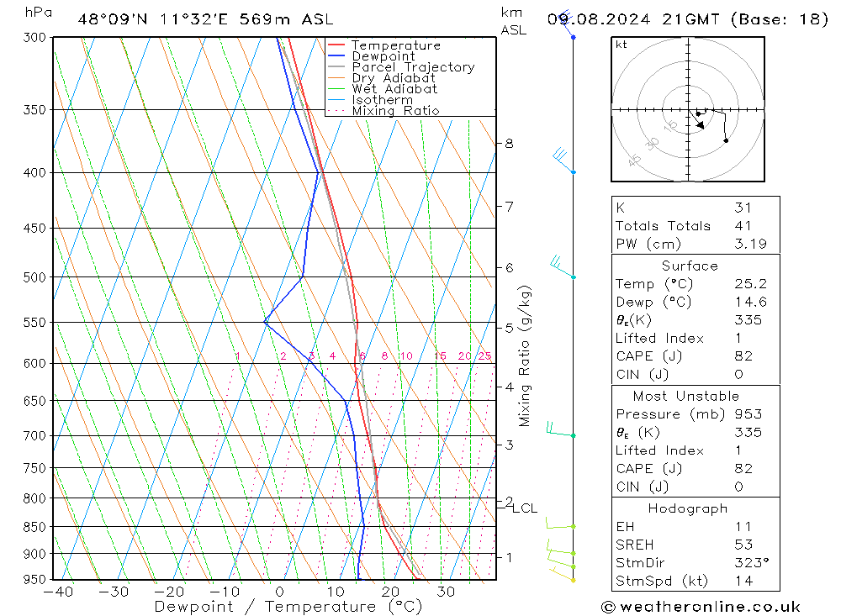Click the wind barb at 850 hPa
Viewport: 841px width, 616px height.
558,525
